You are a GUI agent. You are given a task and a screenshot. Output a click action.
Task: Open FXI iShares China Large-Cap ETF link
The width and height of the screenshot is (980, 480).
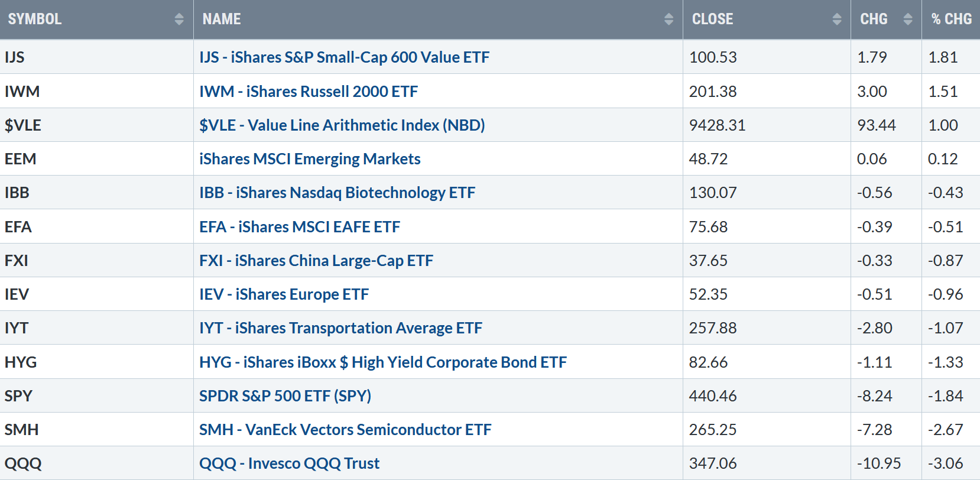[316, 261]
